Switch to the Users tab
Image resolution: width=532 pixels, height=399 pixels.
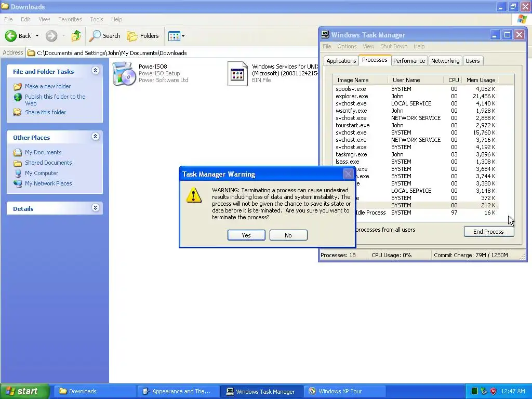pos(472,61)
